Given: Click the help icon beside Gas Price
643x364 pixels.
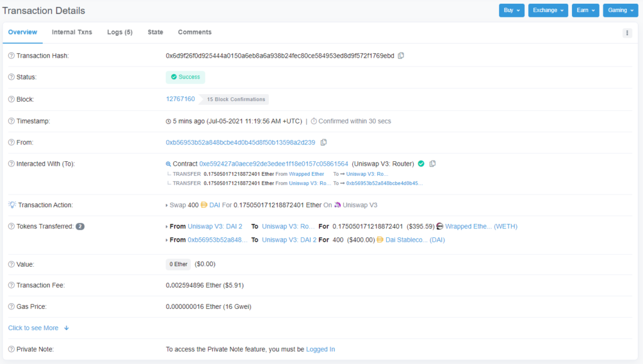Looking at the screenshot, I should [11, 307].
